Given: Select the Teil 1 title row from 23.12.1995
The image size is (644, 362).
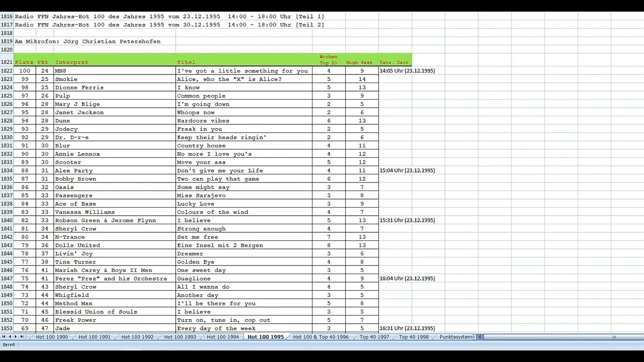Looking at the screenshot, I should tap(170, 17).
